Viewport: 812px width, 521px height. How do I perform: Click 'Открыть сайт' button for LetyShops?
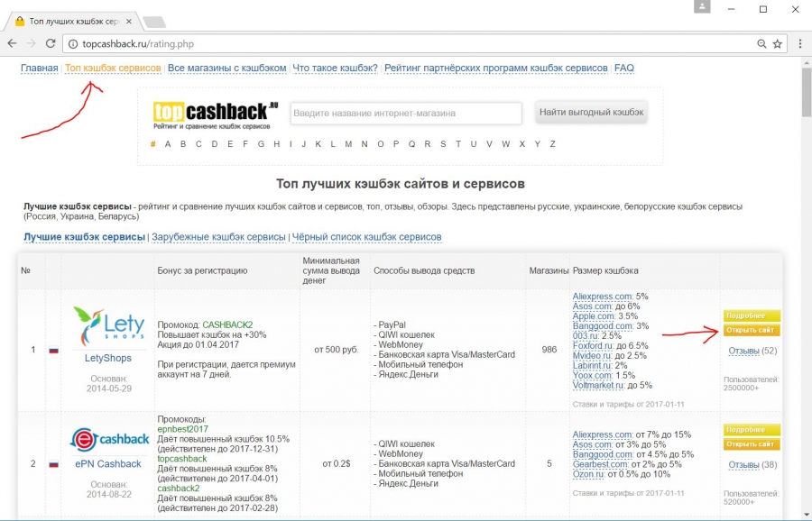[752, 330]
